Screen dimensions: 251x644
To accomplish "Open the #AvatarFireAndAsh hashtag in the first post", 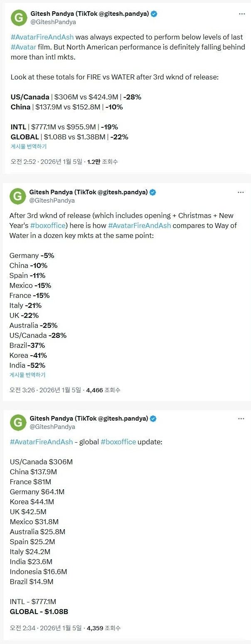I will tap(42, 37).
